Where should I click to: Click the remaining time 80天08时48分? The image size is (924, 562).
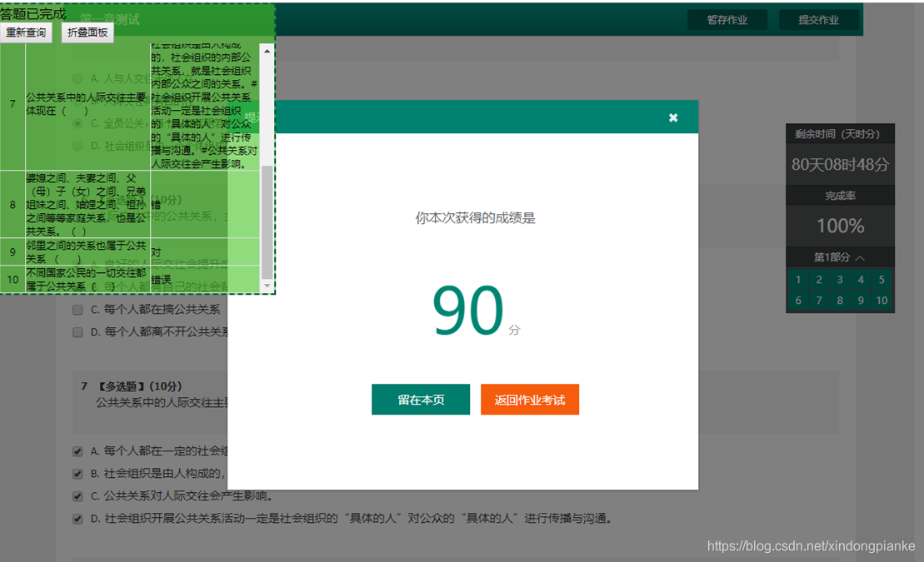tap(841, 164)
